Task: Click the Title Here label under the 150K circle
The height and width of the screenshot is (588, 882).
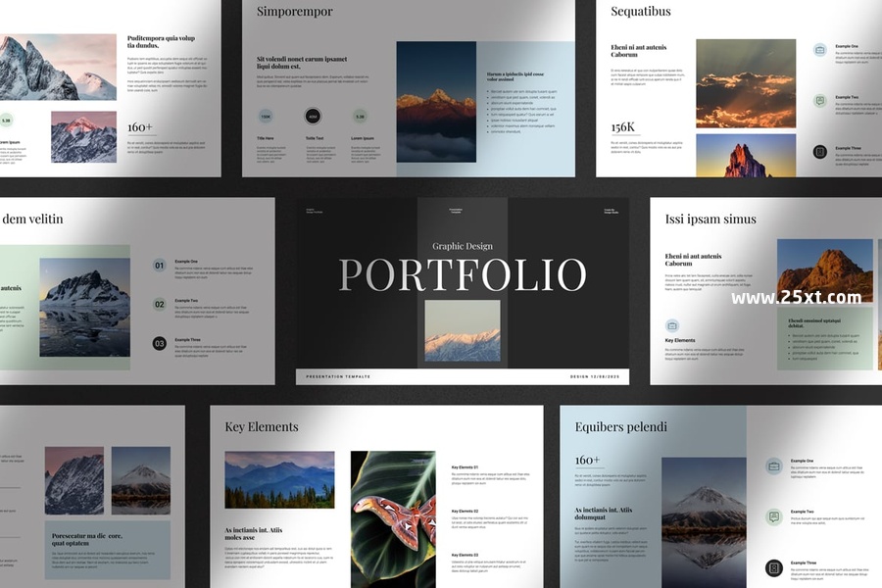Action: pyautogui.click(x=266, y=138)
